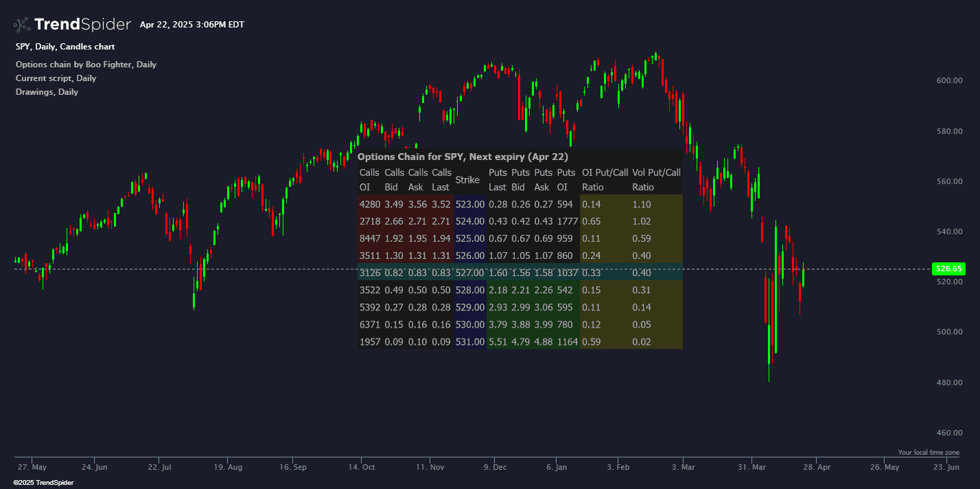Select the 528.00 strike cell

click(x=470, y=290)
